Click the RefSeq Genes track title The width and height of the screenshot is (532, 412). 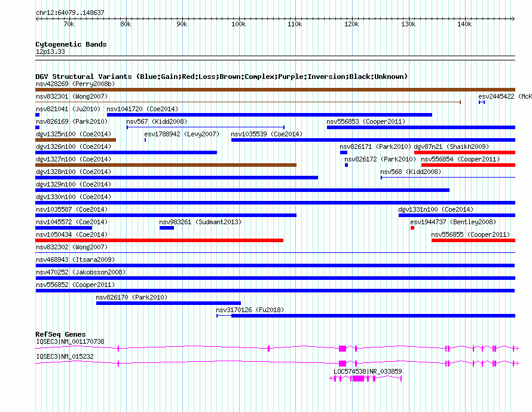pos(60,334)
